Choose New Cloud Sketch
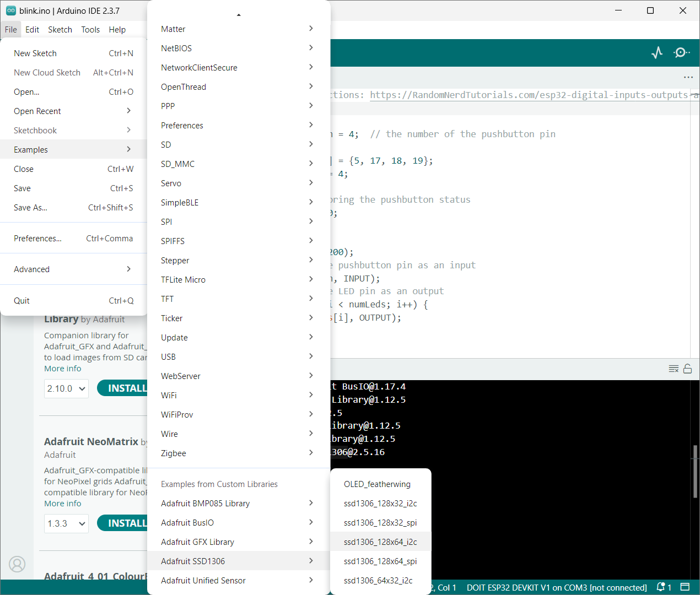The image size is (700, 595). (x=74, y=73)
